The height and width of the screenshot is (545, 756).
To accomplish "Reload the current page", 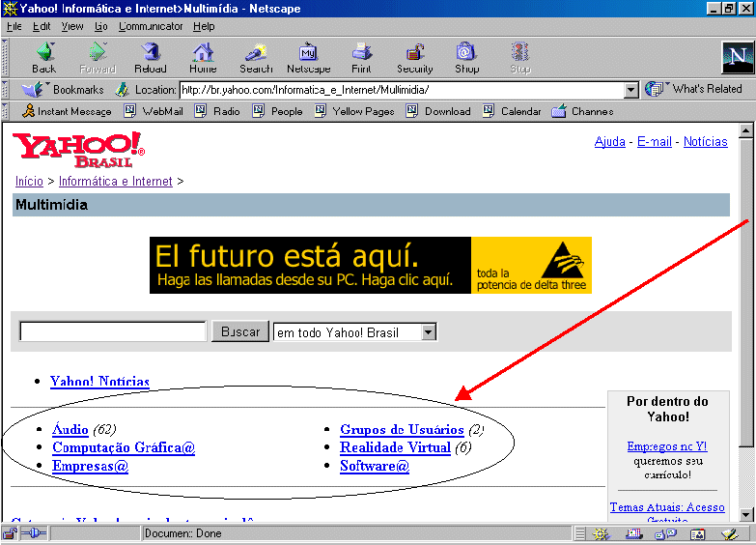I will (x=151, y=58).
